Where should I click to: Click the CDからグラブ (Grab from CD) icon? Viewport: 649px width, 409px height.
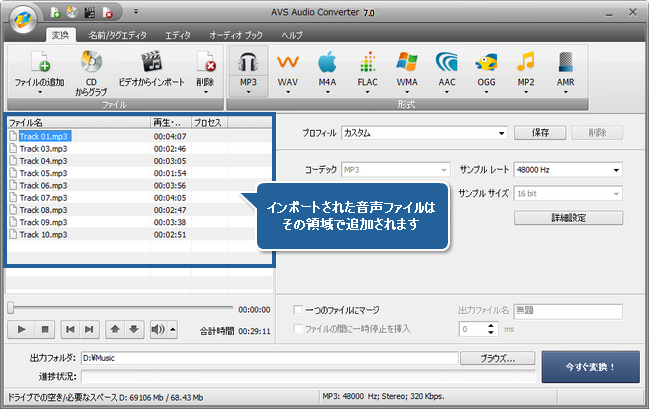(92, 63)
